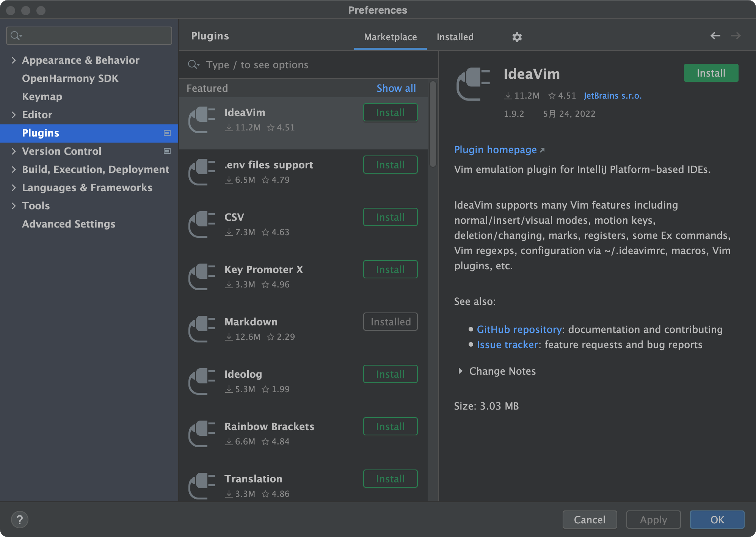Click the CSV plugin icon
The height and width of the screenshot is (537, 756).
[202, 225]
